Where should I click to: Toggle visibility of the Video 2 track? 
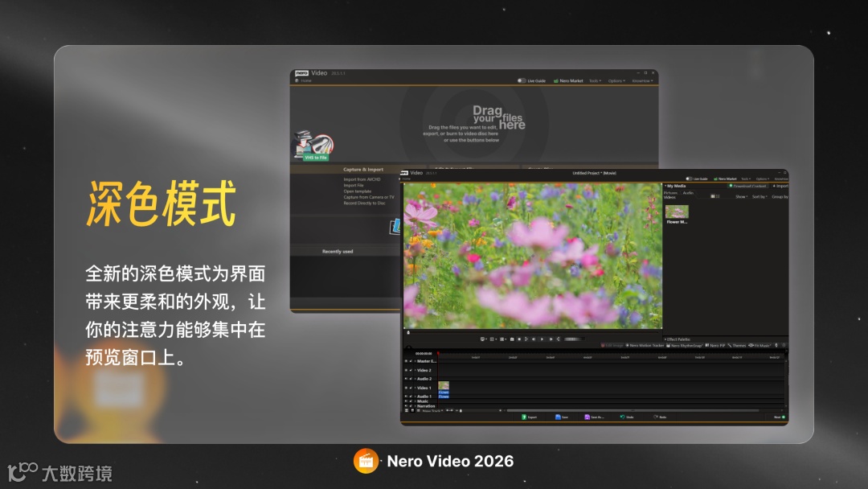point(407,371)
